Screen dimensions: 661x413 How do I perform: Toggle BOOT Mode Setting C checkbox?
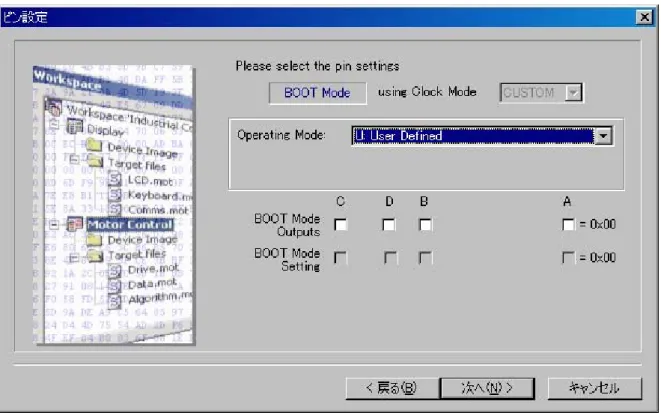click(341, 257)
